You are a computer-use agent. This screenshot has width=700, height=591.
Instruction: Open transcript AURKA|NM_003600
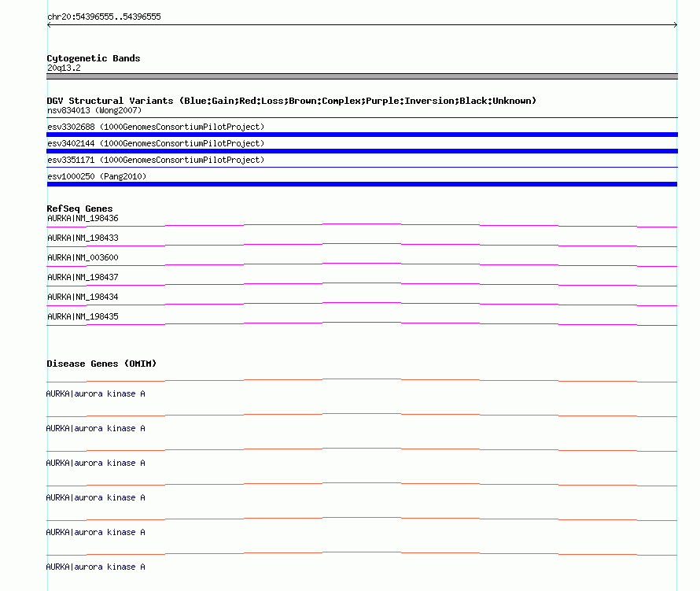83,258
